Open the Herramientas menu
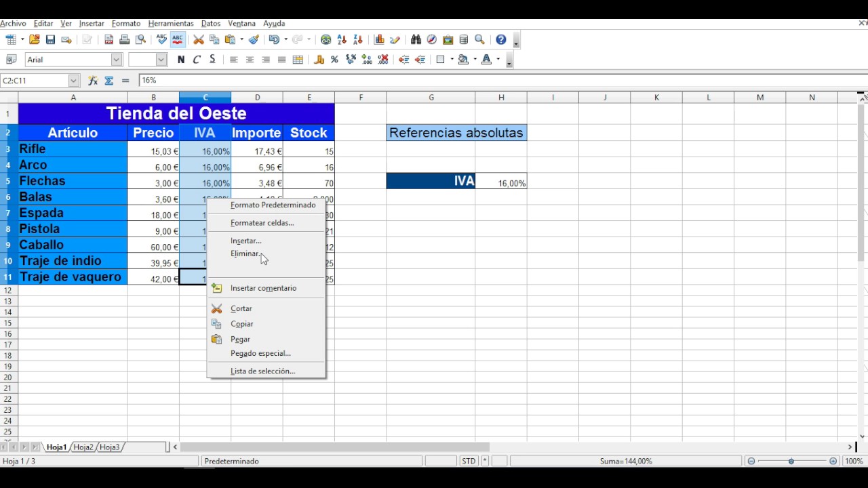Image resolution: width=868 pixels, height=488 pixels. click(171, 24)
